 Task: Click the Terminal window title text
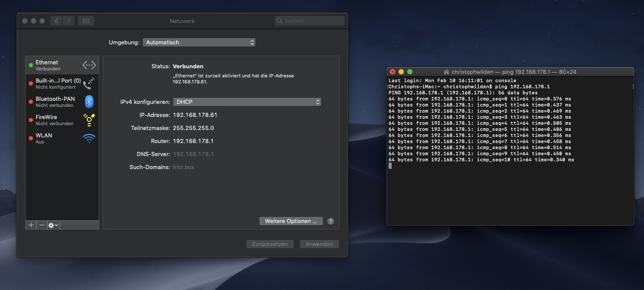click(x=514, y=72)
